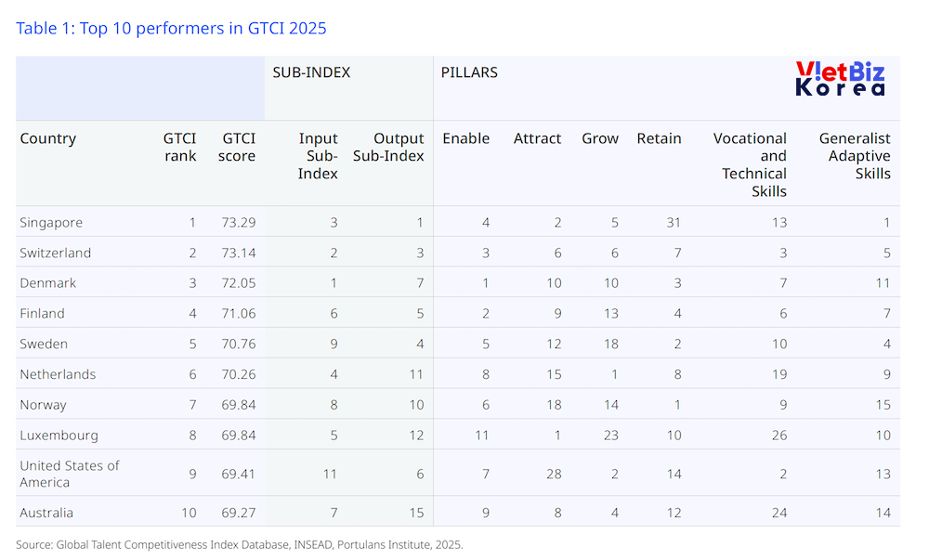Select the Output Sub-Index column header

[x=388, y=147]
